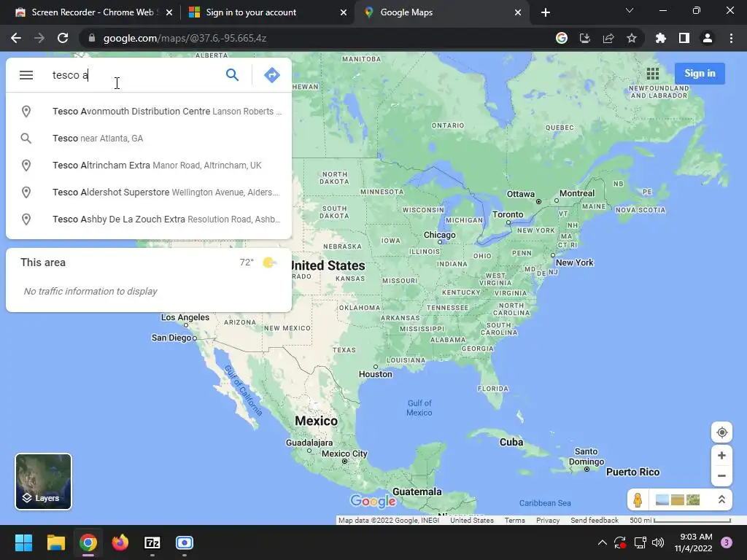Click the share page icon
This screenshot has height=560, width=747.
(608, 38)
